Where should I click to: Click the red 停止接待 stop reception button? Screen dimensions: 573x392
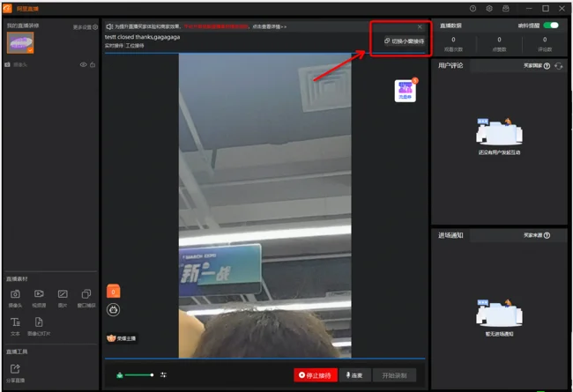(x=316, y=375)
